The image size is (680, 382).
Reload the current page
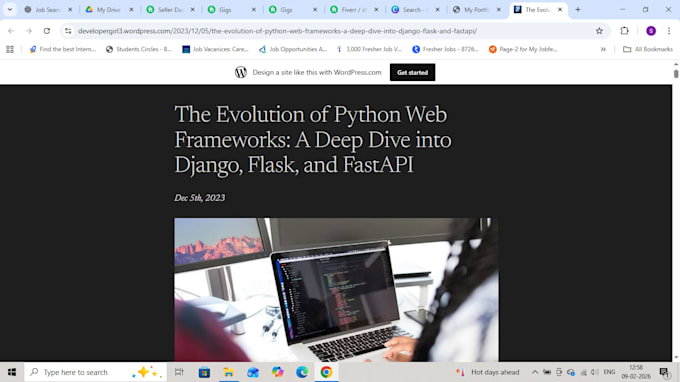47,31
